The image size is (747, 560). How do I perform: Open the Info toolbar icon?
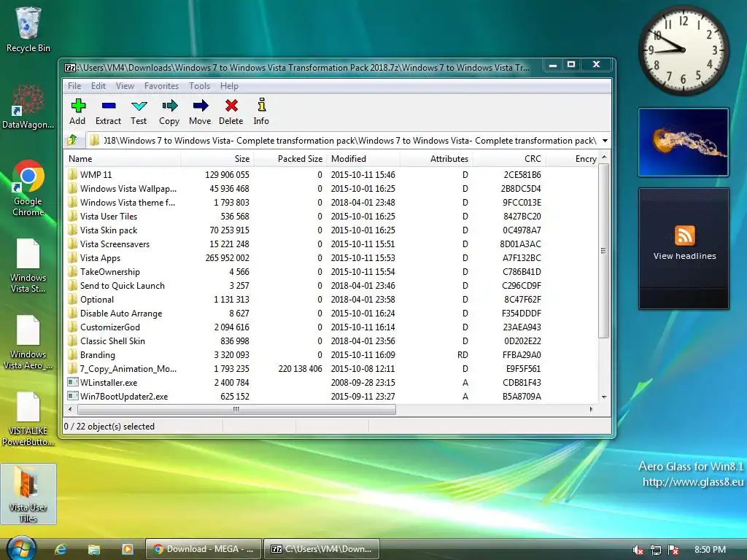(x=262, y=105)
